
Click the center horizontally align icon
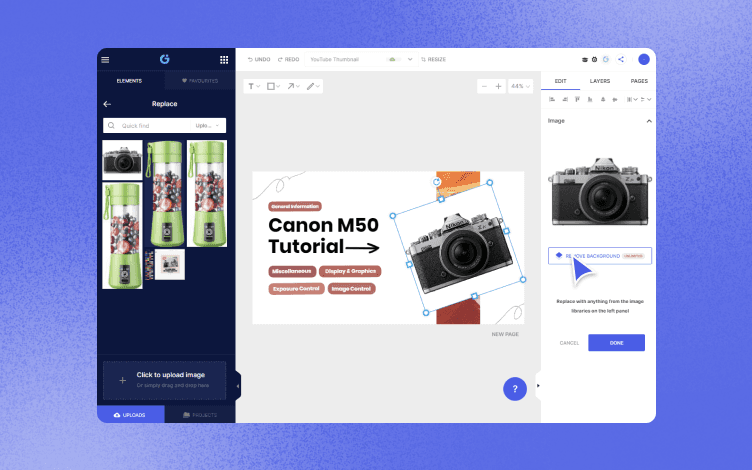click(x=603, y=99)
